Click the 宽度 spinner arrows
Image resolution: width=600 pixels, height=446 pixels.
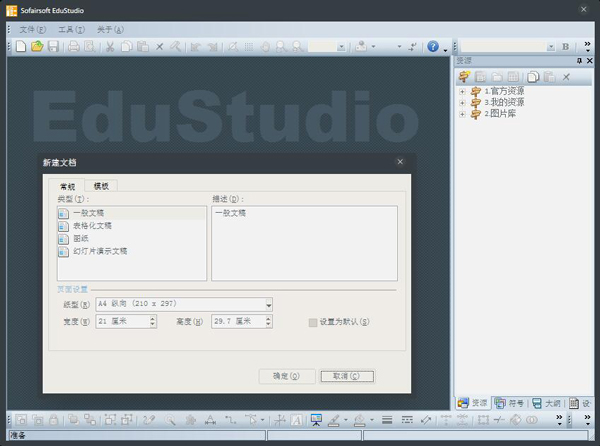coord(153,322)
